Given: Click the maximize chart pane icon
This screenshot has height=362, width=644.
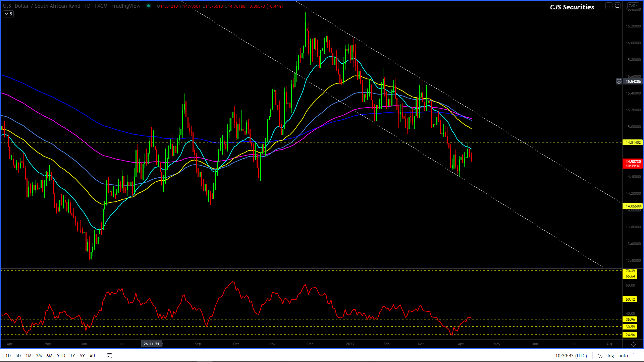Looking at the screenshot, I should (x=617, y=6).
